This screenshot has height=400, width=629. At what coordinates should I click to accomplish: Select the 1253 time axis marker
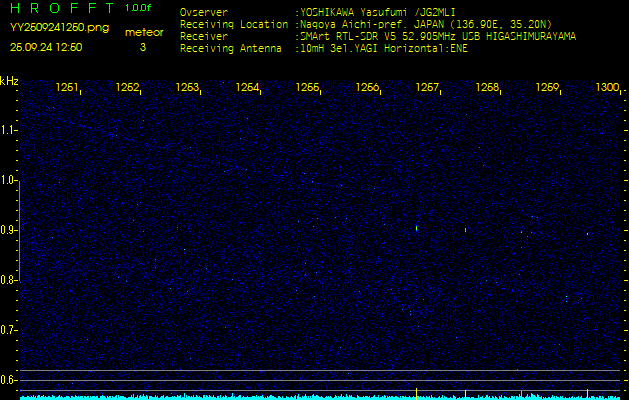187,88
